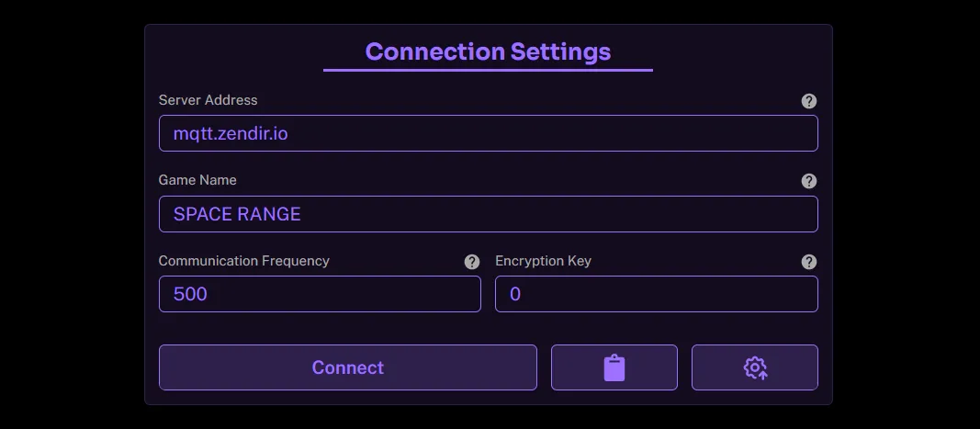Click the clipboard paste button
This screenshot has height=429, width=980.
tap(614, 367)
